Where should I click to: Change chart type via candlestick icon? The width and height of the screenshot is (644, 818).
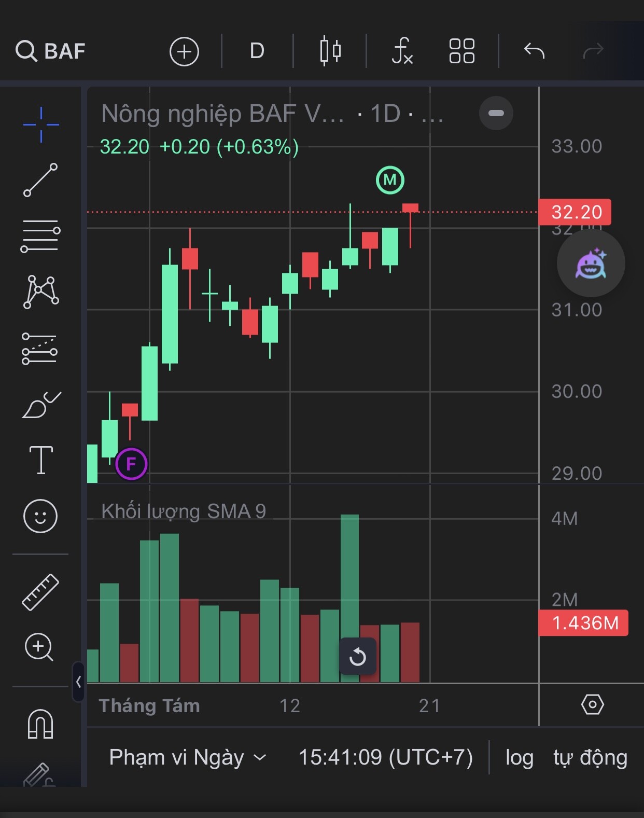click(x=330, y=51)
